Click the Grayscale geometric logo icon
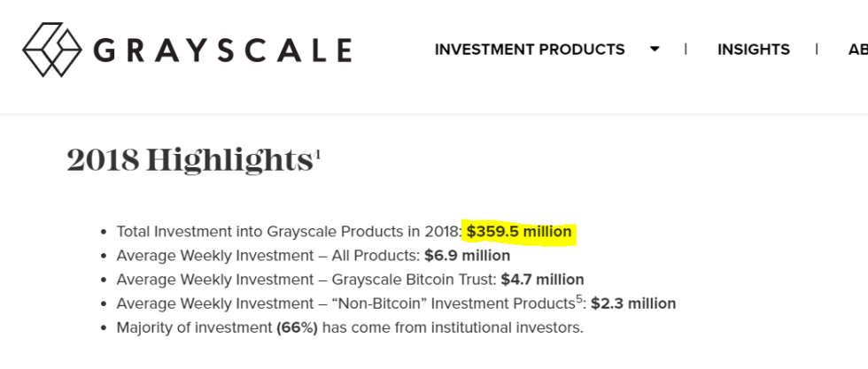Screen dimensions: 868x369 point(52,50)
